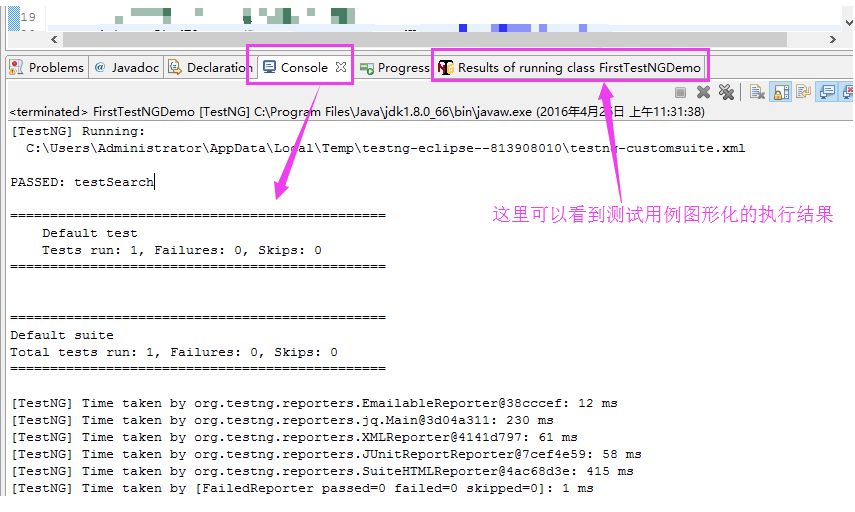Click the Declaration tab icon
The image size is (855, 512).
point(174,67)
